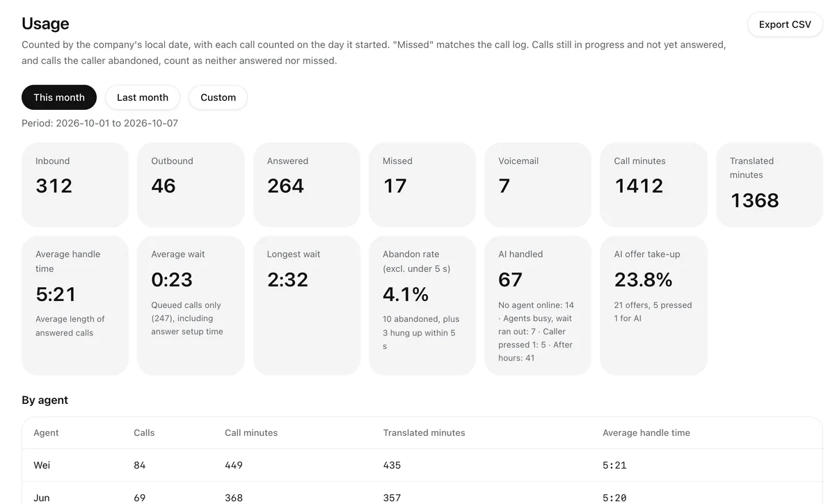835x504 pixels.
Task: Select the AI offer take-up card
Action: tap(653, 306)
